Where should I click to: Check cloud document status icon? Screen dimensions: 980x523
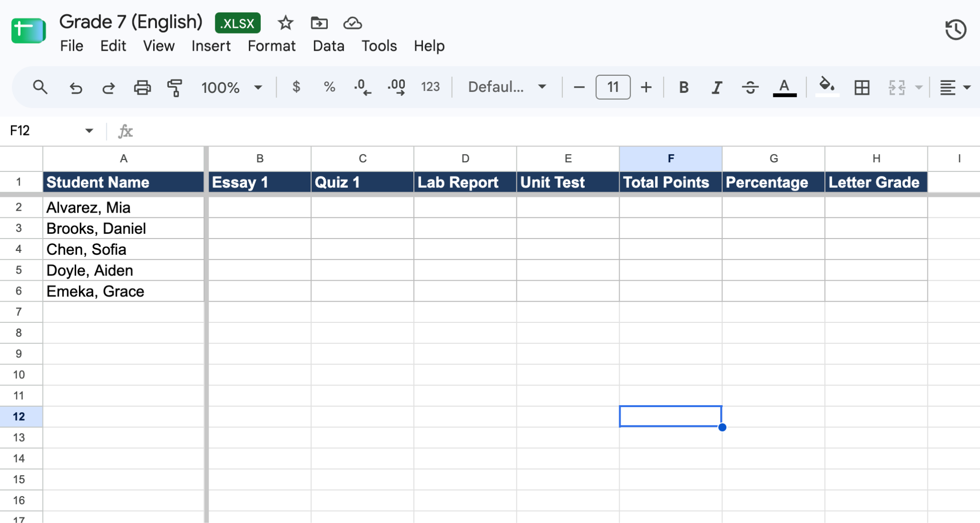click(x=353, y=23)
